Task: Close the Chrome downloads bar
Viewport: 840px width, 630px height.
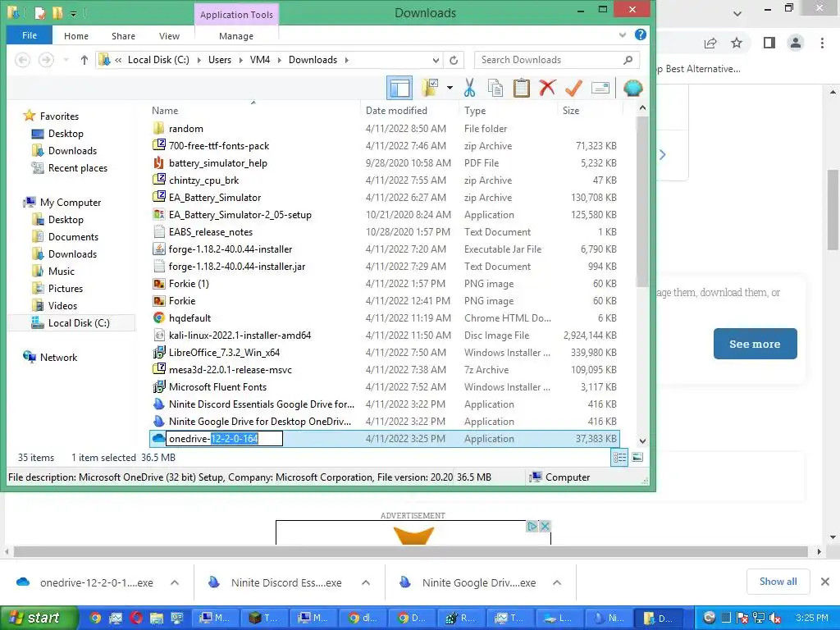Action: (x=825, y=582)
